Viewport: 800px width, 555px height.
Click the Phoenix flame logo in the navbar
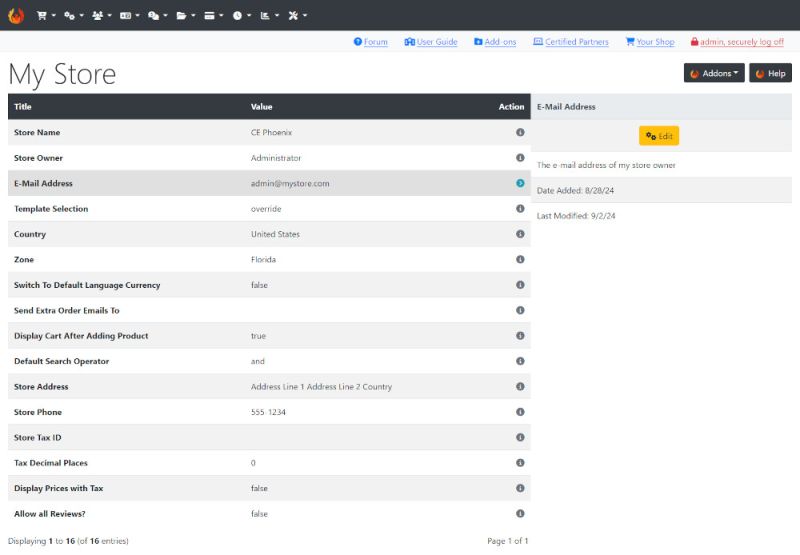click(x=16, y=15)
